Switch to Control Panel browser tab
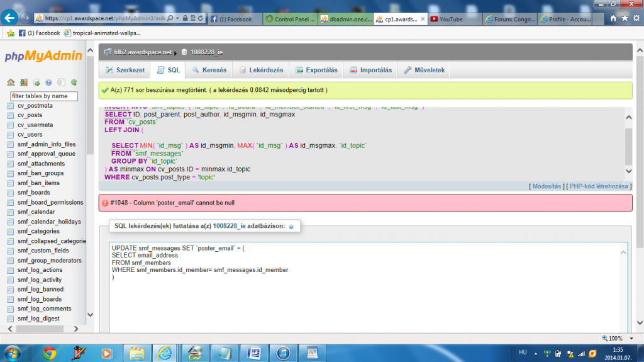Screen dimensions: 644x362 click(291, 19)
